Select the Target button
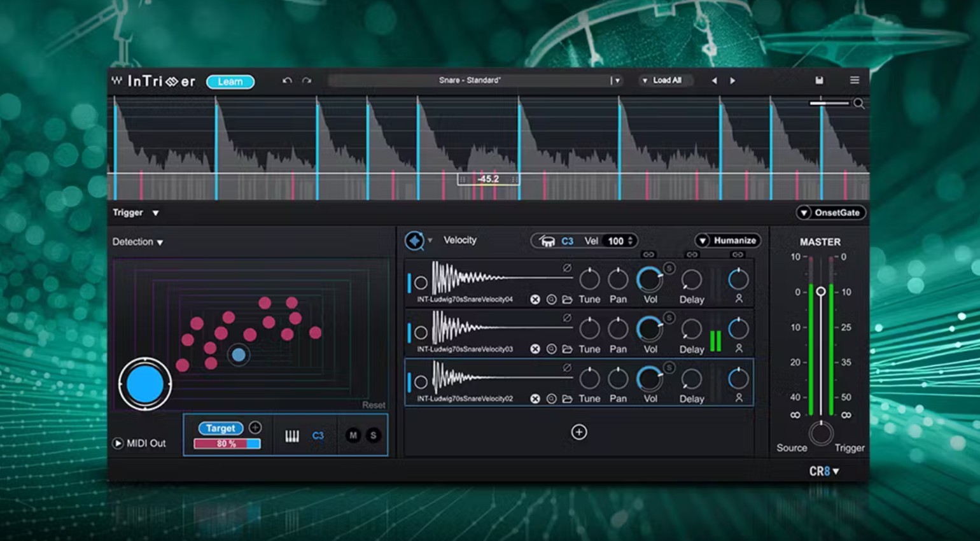 pos(221,428)
